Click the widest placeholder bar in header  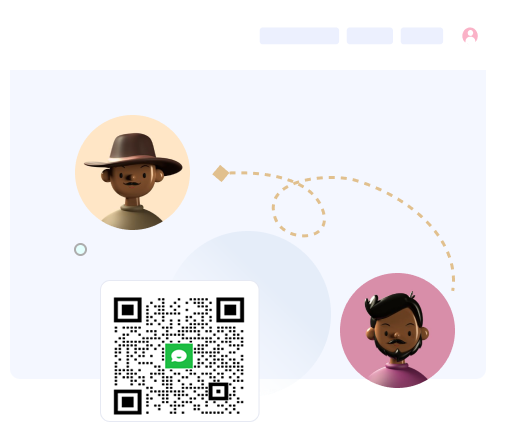[299, 36]
